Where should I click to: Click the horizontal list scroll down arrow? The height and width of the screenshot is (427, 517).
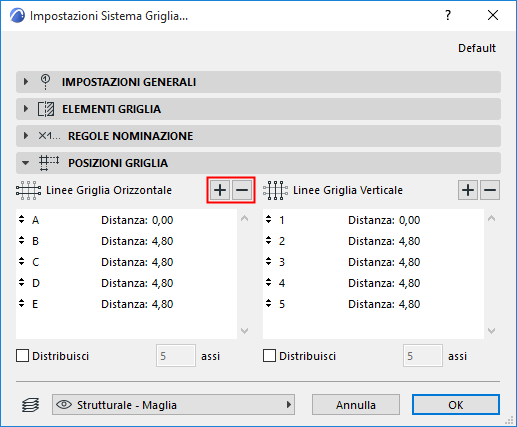pyautogui.click(x=245, y=331)
